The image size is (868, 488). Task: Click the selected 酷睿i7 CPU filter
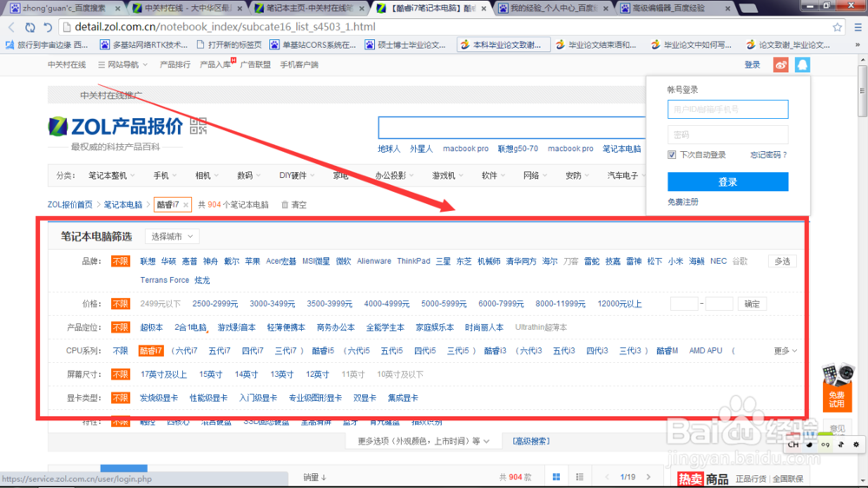click(150, 351)
